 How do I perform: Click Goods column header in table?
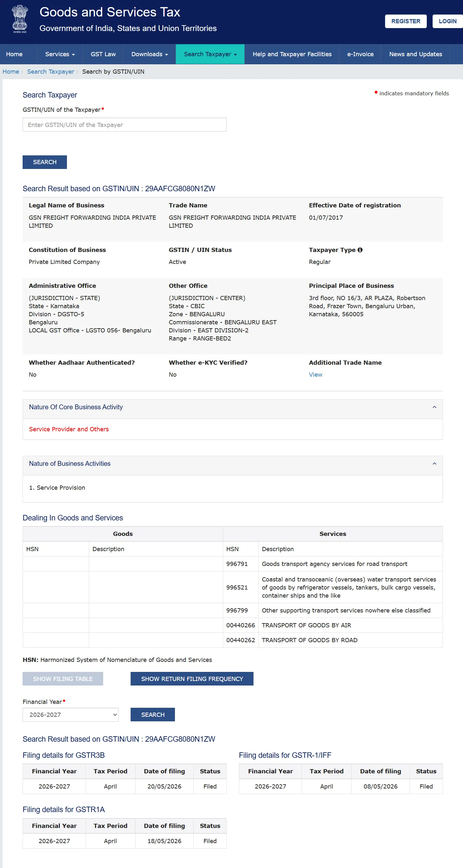(x=123, y=534)
